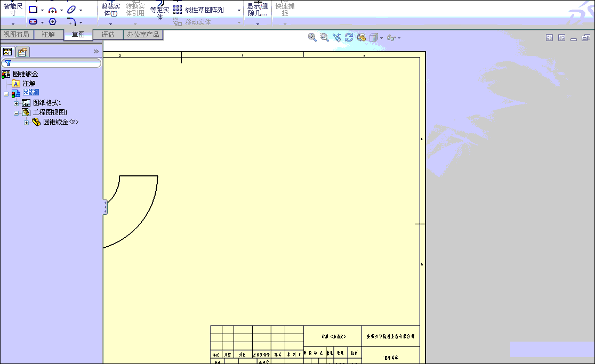Open the Display Style dropdown arrow

pyautogui.click(x=381, y=38)
